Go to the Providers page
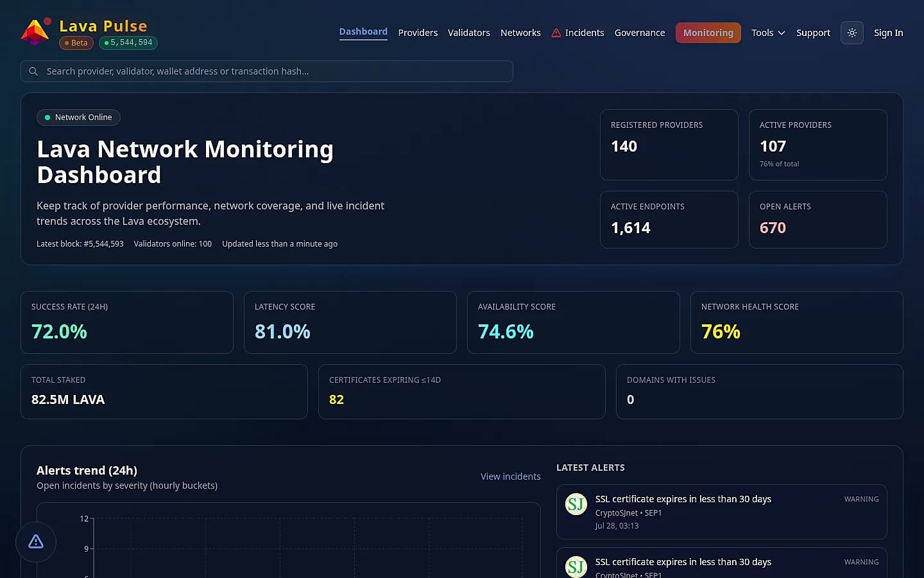Viewport: 924px width, 578px height. coord(418,33)
